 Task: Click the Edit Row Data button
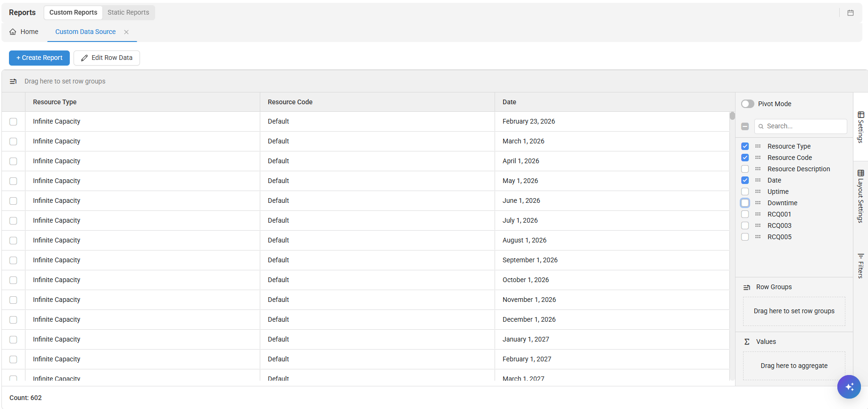[107, 58]
